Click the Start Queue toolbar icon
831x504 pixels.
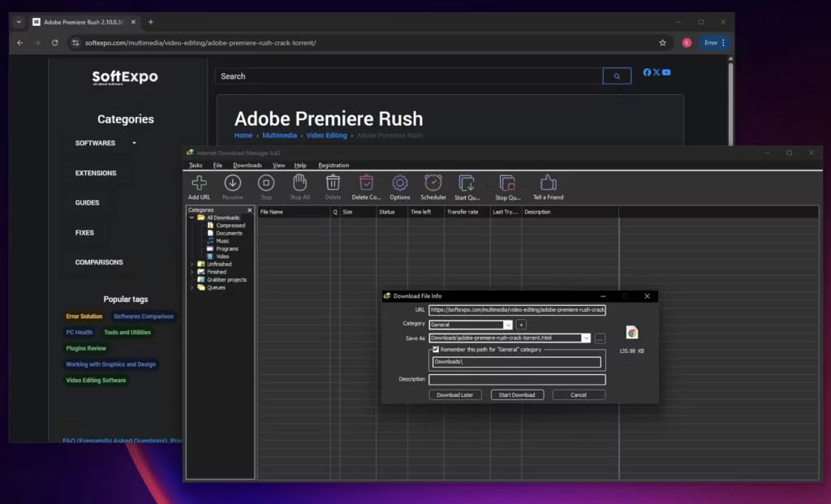coord(466,183)
